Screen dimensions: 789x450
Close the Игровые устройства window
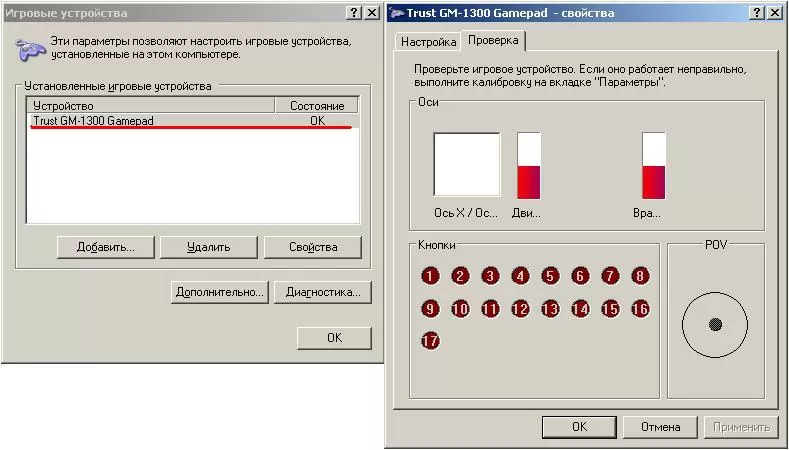pyautogui.click(x=371, y=13)
